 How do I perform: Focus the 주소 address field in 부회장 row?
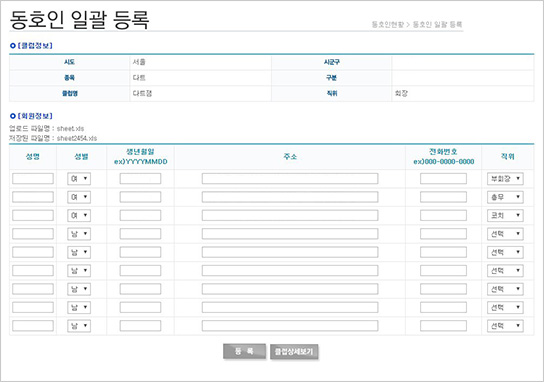tap(290, 179)
